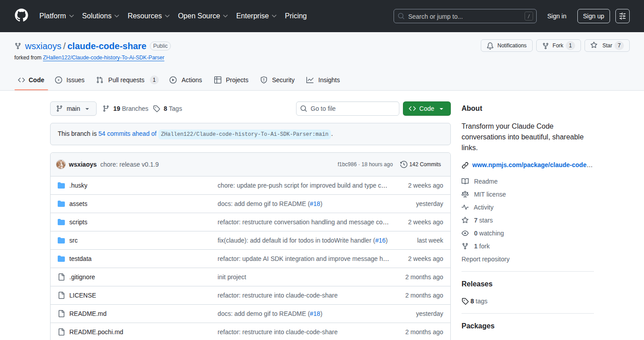644x340 pixels.
Task: Click the scale icon beside MIT license
Action: tap(465, 194)
